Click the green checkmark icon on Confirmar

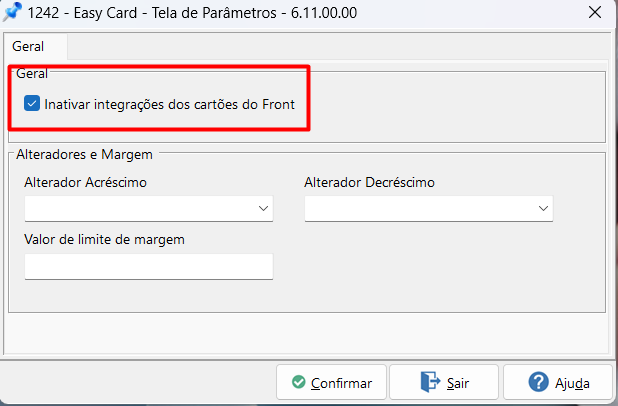[x=298, y=383]
